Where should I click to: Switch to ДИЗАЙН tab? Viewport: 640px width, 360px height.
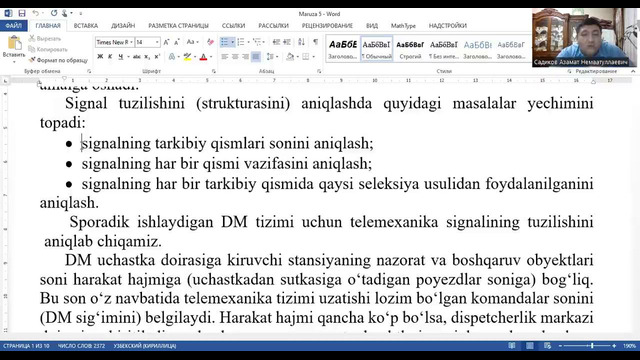(x=123, y=25)
